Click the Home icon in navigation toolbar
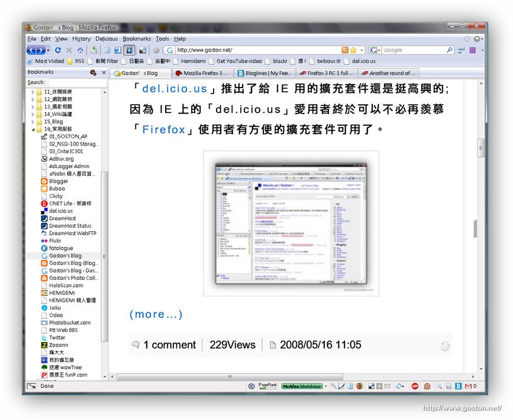 [80, 50]
